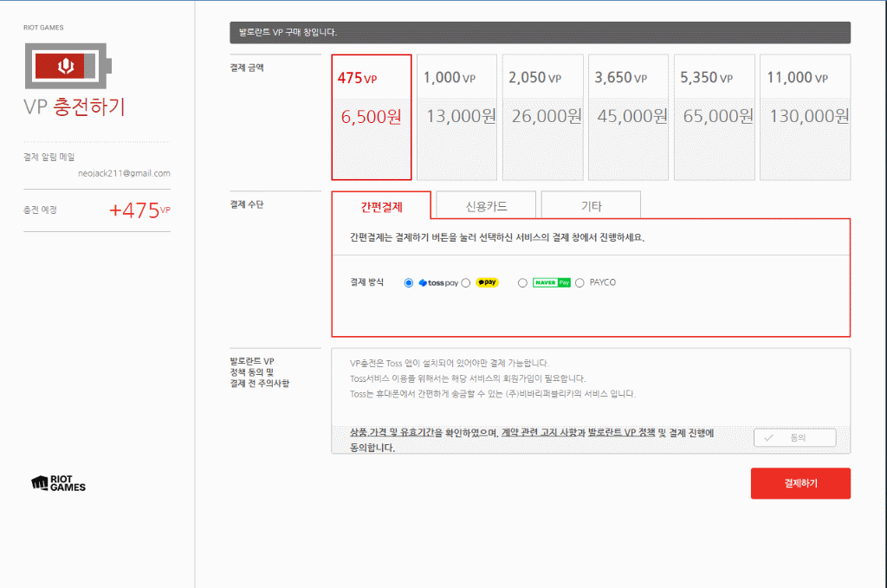Click the yellow Kakao Pay logo

[x=489, y=282]
